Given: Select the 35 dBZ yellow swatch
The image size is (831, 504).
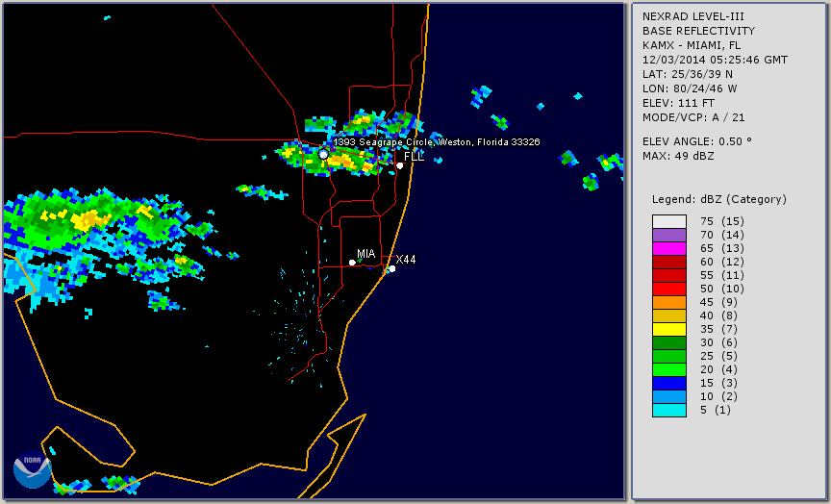Looking at the screenshot, I should click(x=669, y=330).
